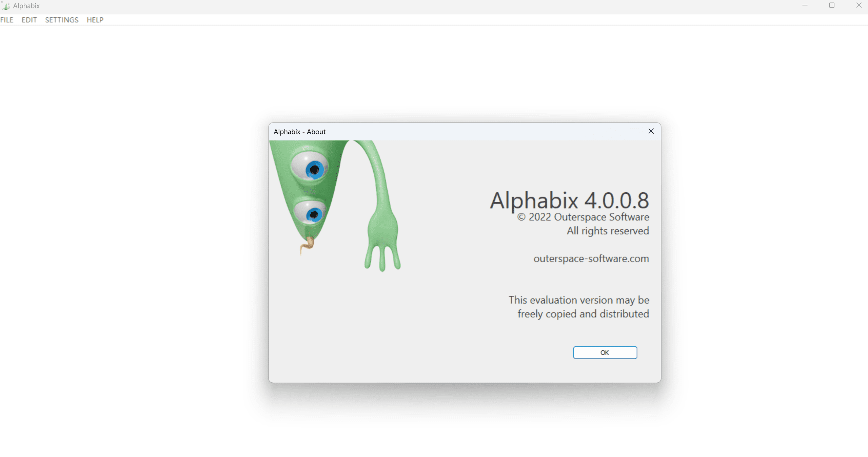
Task: Click the green alien mascot image
Action: tap(335, 206)
